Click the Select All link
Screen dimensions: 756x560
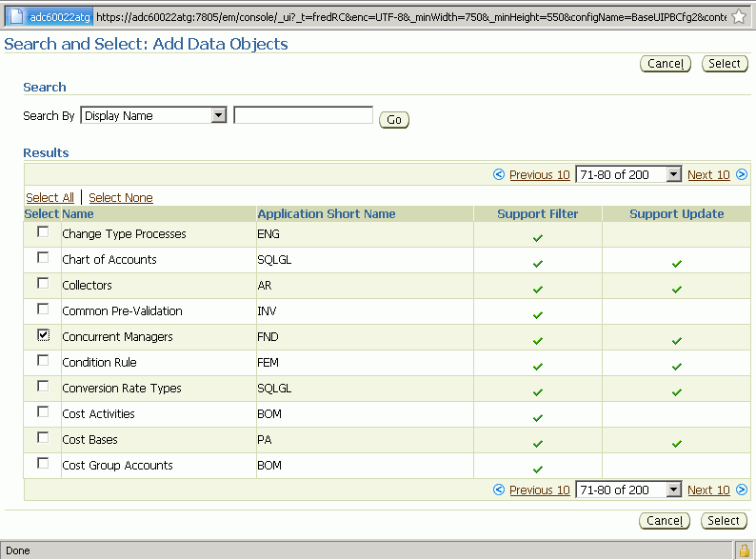point(50,198)
